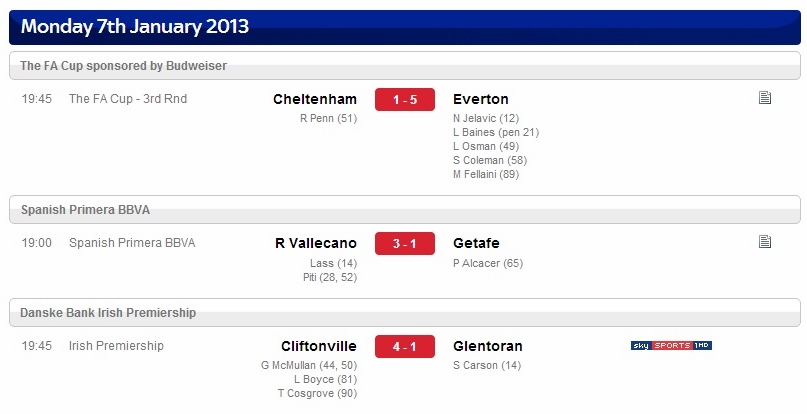Click the 3 - 1 score badge

tap(405, 244)
